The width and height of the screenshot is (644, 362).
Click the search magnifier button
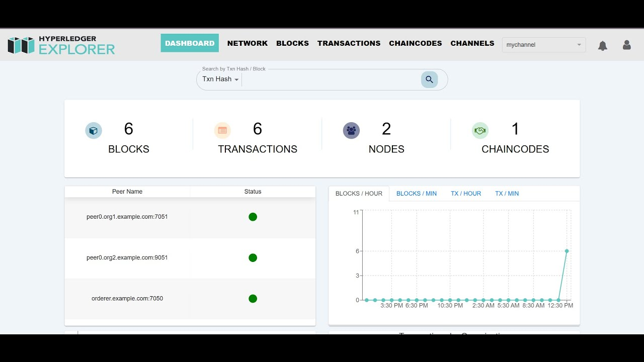(429, 79)
